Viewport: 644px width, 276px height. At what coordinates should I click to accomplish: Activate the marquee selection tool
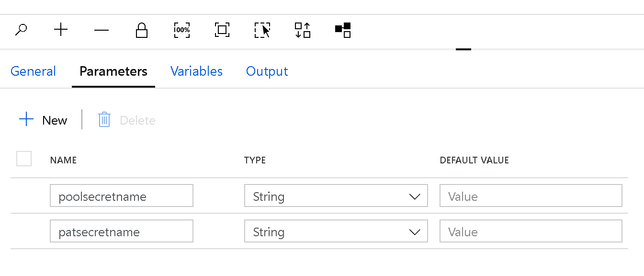[x=262, y=30]
